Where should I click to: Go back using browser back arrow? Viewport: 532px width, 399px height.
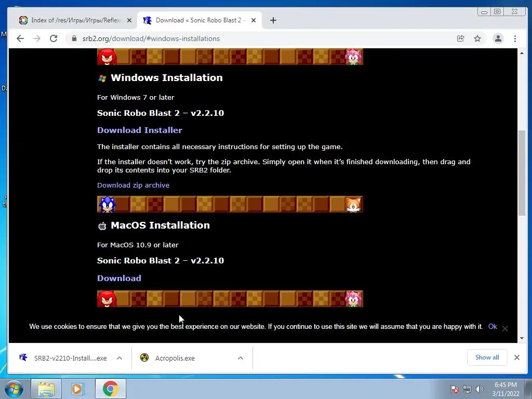pos(20,38)
